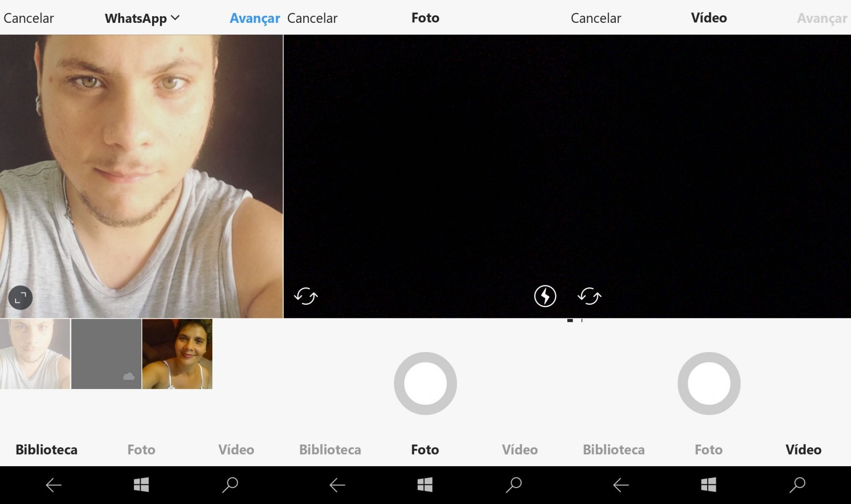
Task: Expand the photo crop in Biblioteca screen
Action: [20, 297]
